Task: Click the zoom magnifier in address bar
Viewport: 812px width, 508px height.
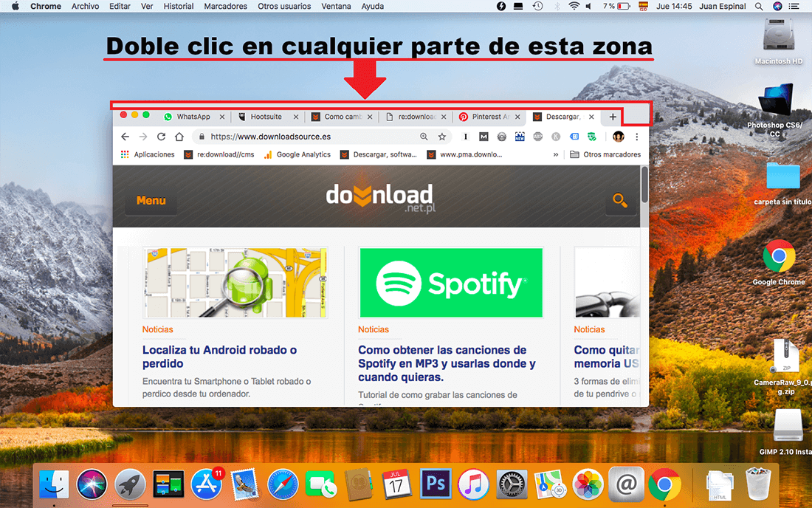Action: pos(424,137)
